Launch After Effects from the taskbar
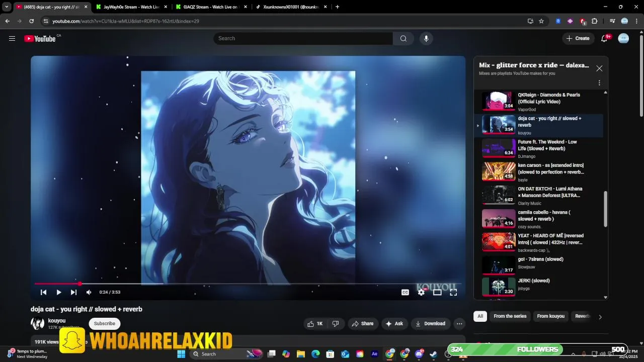 tap(374, 354)
